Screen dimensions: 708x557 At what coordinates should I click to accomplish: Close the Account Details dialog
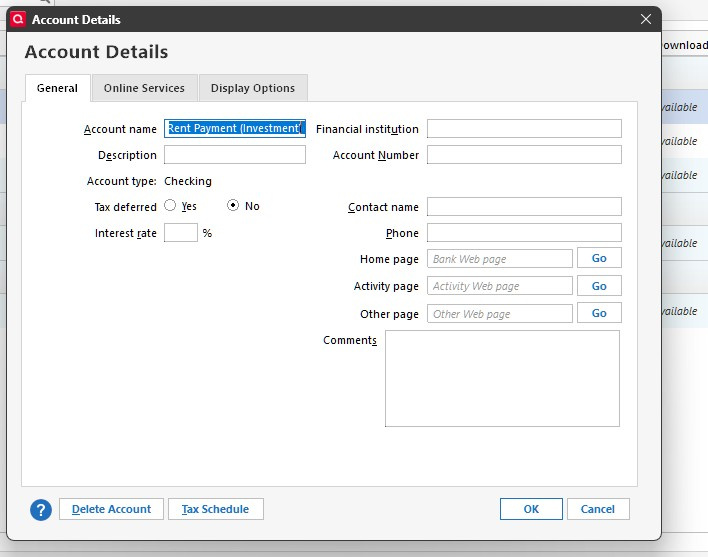point(645,19)
